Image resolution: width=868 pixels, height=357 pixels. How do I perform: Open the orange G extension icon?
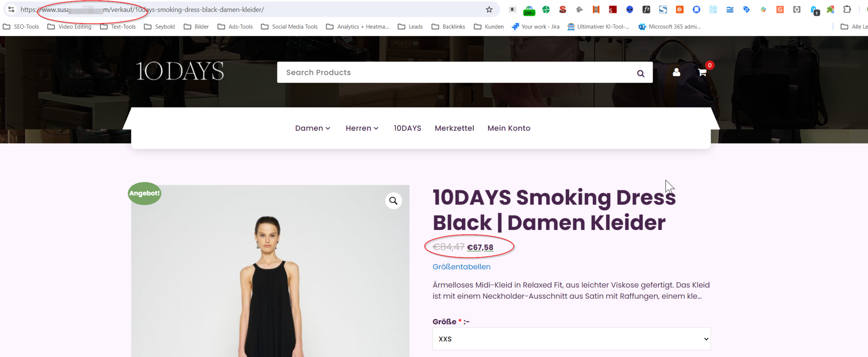point(780,10)
